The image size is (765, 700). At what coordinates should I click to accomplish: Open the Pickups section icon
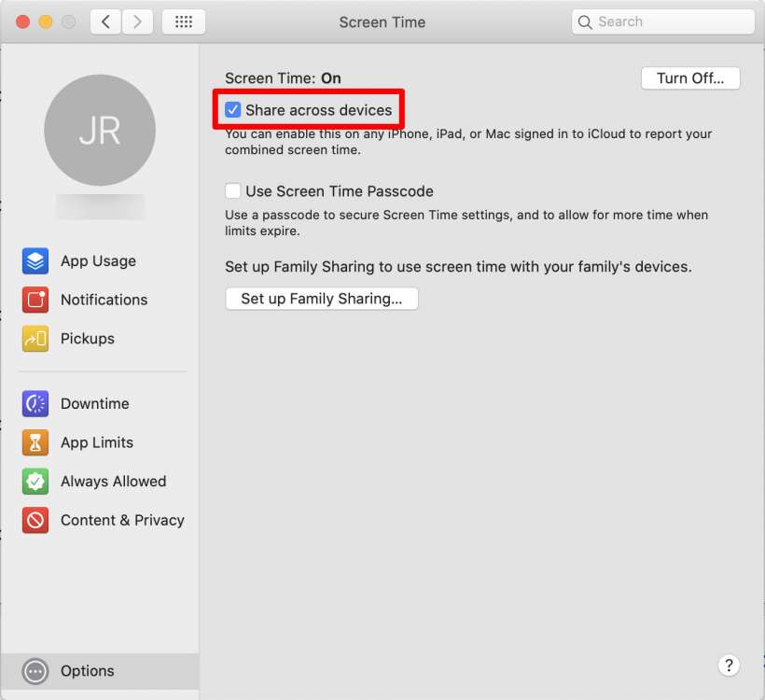point(35,339)
